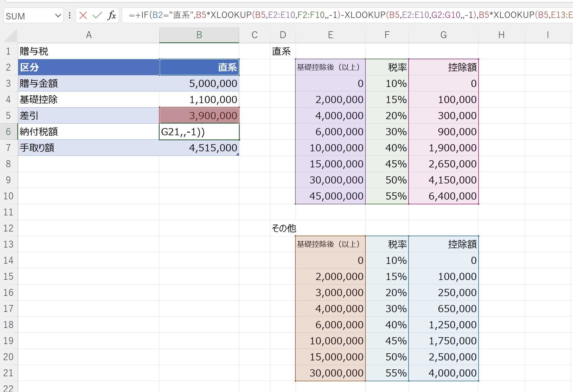Image resolution: width=573 pixels, height=392 pixels.
Task: Click the three-dot handle beside the Name Box
Action: pyautogui.click(x=70, y=15)
